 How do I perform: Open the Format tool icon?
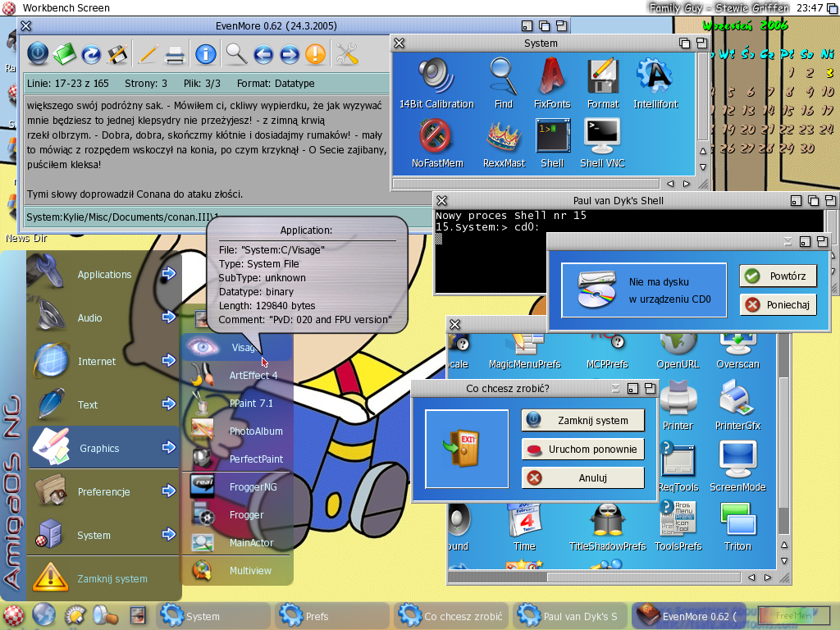point(603,84)
